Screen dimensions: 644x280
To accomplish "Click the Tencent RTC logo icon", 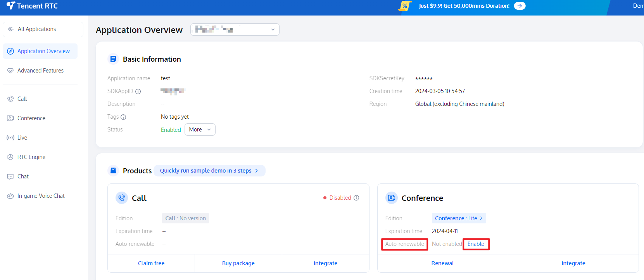I will tap(10, 6).
